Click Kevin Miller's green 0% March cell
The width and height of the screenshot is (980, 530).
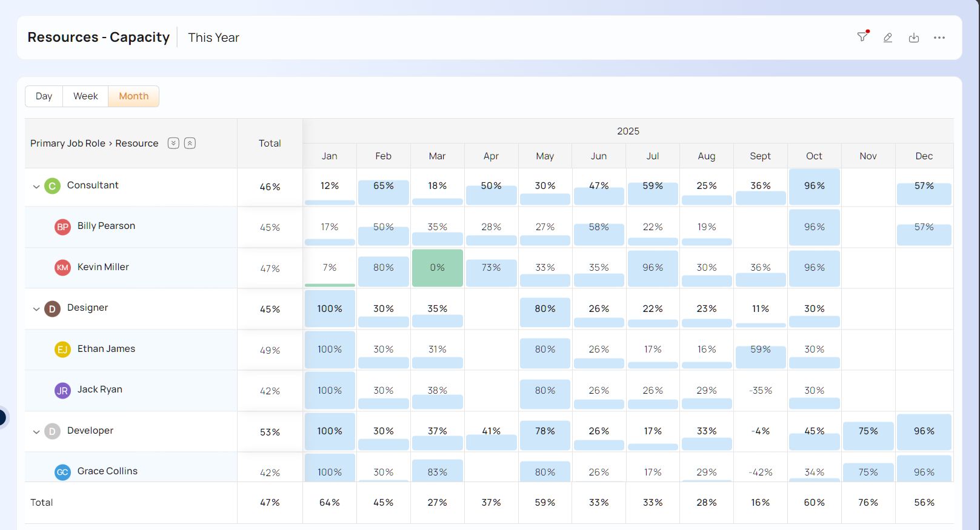click(x=437, y=268)
